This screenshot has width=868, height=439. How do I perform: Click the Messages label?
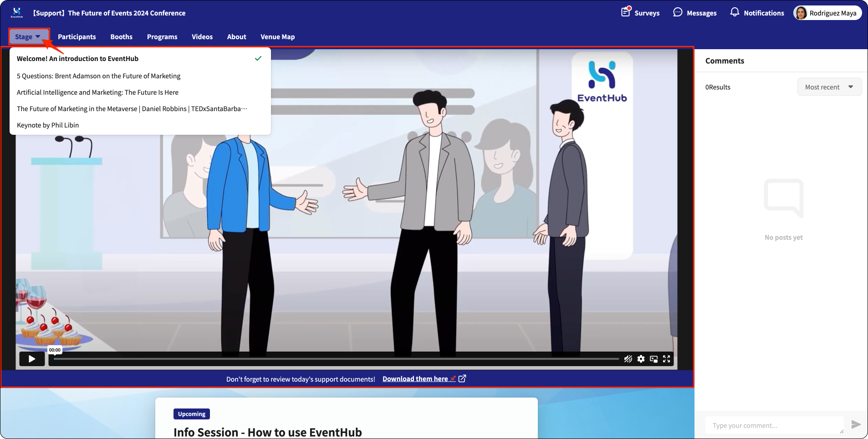pos(701,13)
